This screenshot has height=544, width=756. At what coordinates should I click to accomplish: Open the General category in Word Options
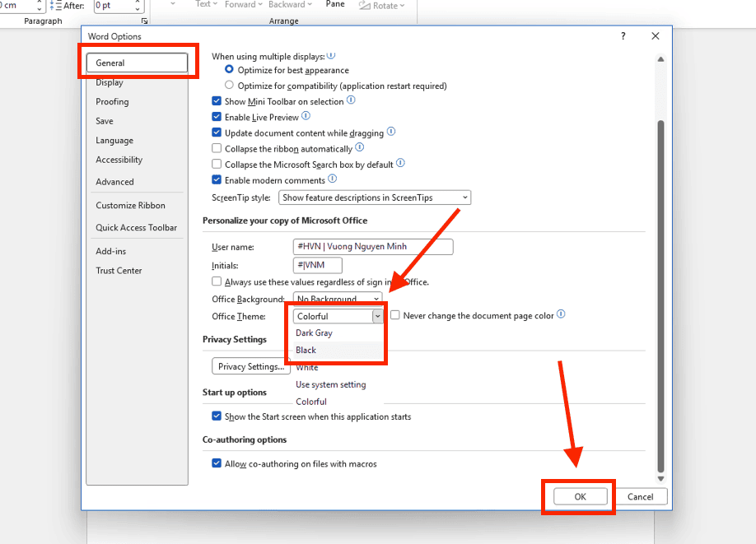pos(137,63)
